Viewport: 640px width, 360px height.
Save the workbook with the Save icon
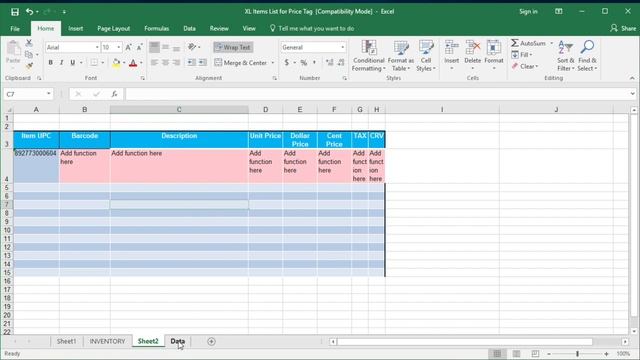point(15,12)
